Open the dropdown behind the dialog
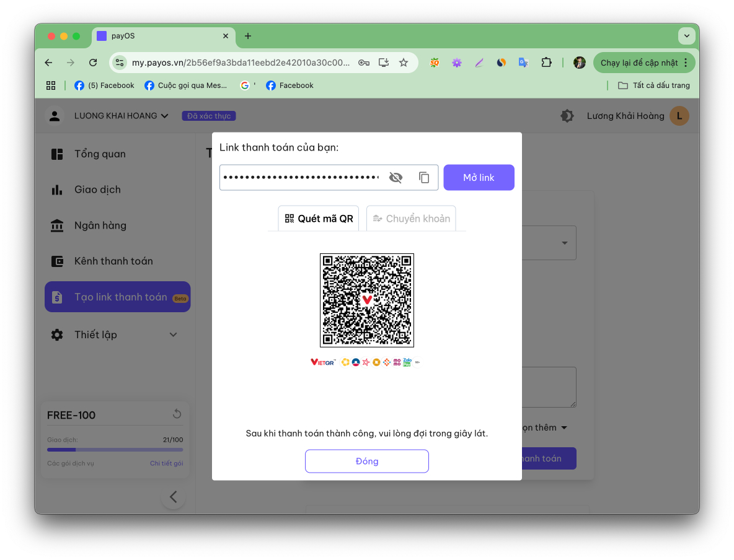This screenshot has height=560, width=734. click(565, 243)
